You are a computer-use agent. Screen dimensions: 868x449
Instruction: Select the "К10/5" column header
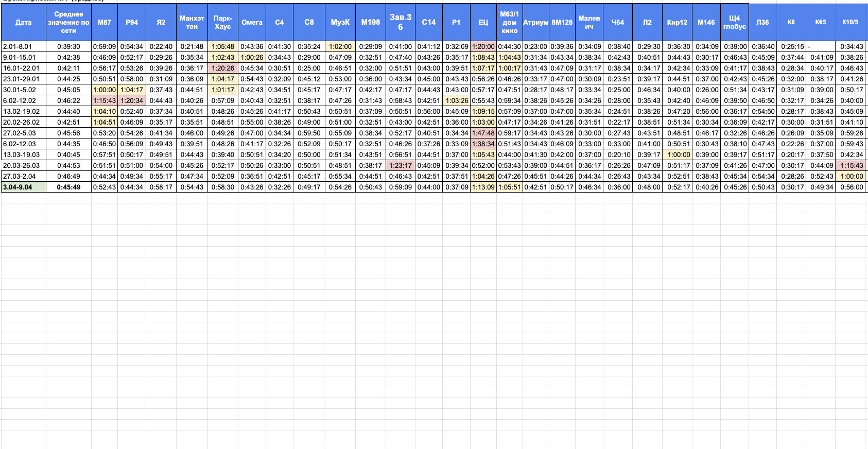[x=850, y=22]
